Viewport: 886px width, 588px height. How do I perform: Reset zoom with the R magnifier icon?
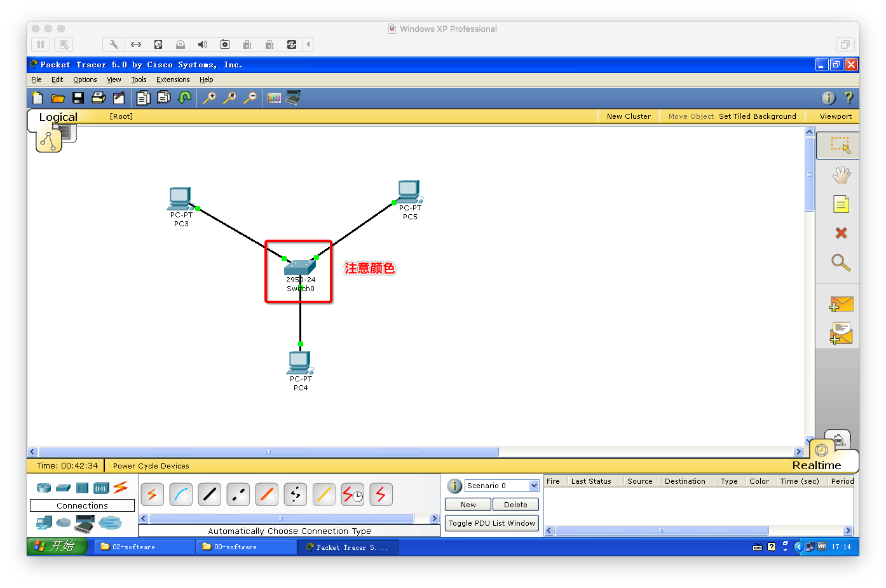(230, 98)
